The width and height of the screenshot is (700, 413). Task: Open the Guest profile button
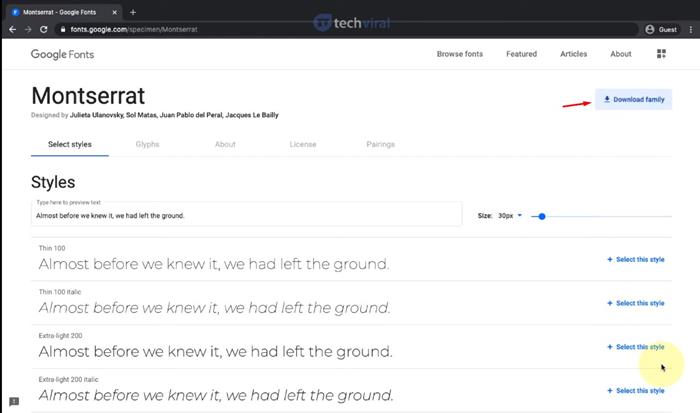(x=662, y=29)
